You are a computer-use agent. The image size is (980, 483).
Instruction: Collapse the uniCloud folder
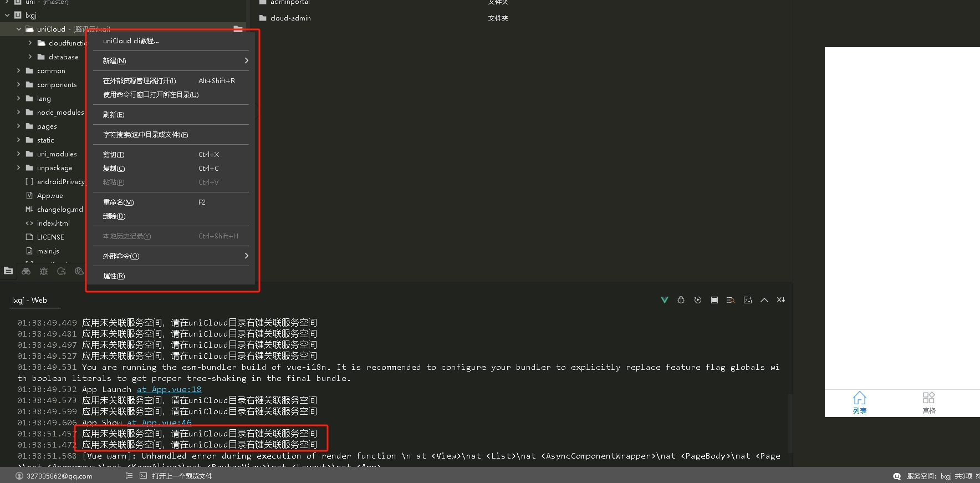[19, 29]
